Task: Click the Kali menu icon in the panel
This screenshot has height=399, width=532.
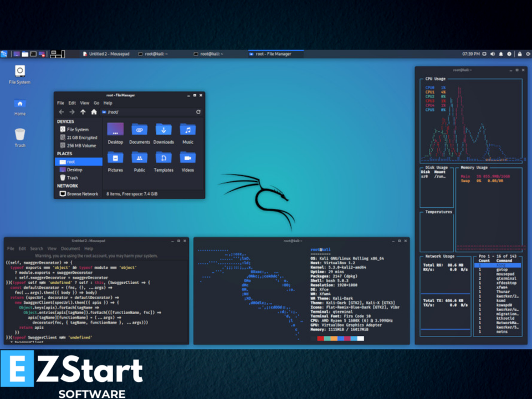Action: pos(4,54)
